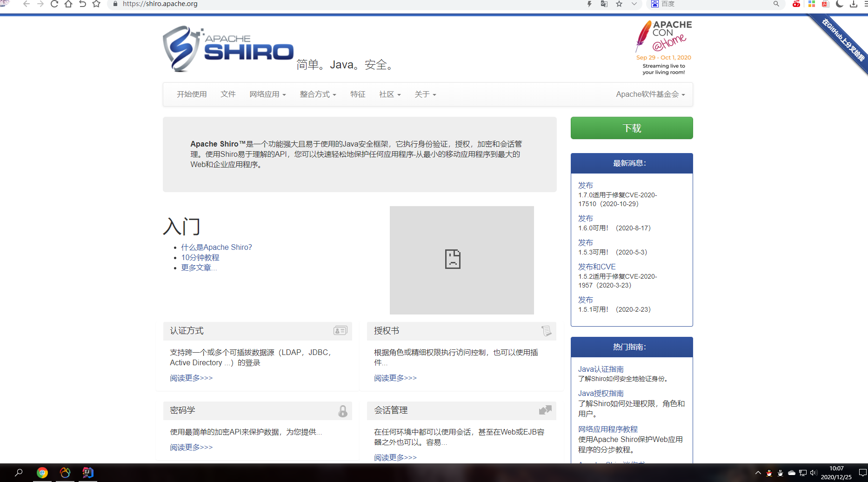The height and width of the screenshot is (482, 868).
Task: Select 开始使用 in the navigation bar
Action: (x=192, y=94)
